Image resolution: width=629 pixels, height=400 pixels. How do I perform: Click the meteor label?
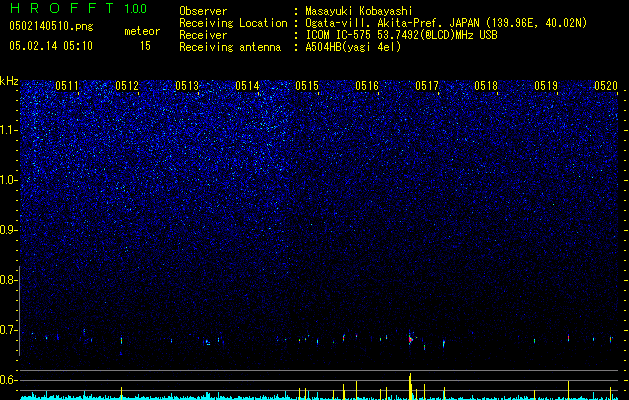[x=142, y=31]
